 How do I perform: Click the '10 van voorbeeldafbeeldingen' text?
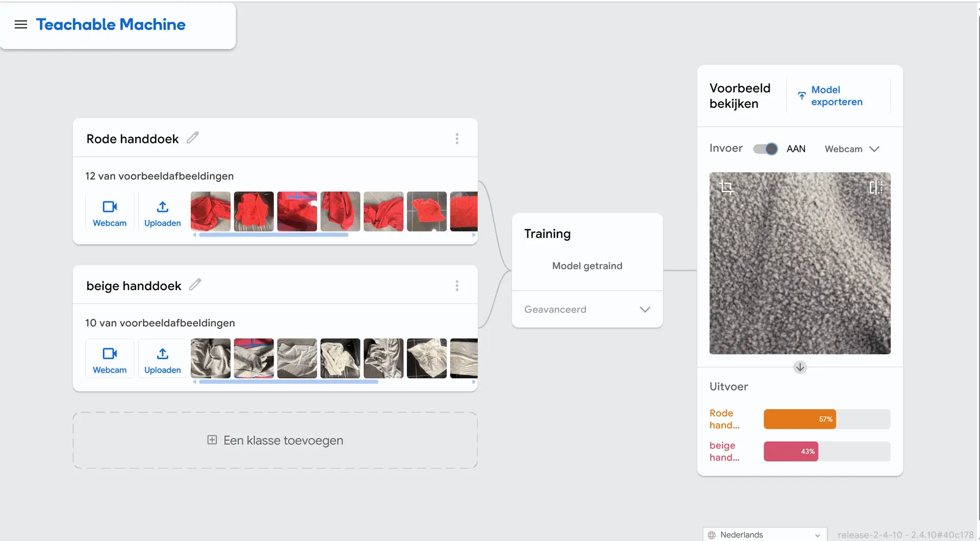[160, 323]
